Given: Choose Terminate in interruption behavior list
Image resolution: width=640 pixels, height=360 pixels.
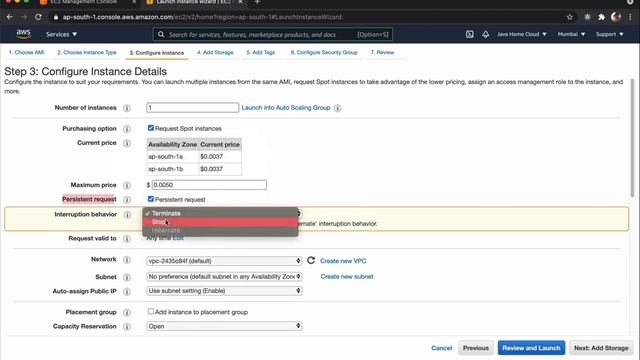Looking at the screenshot, I should 220,213.
